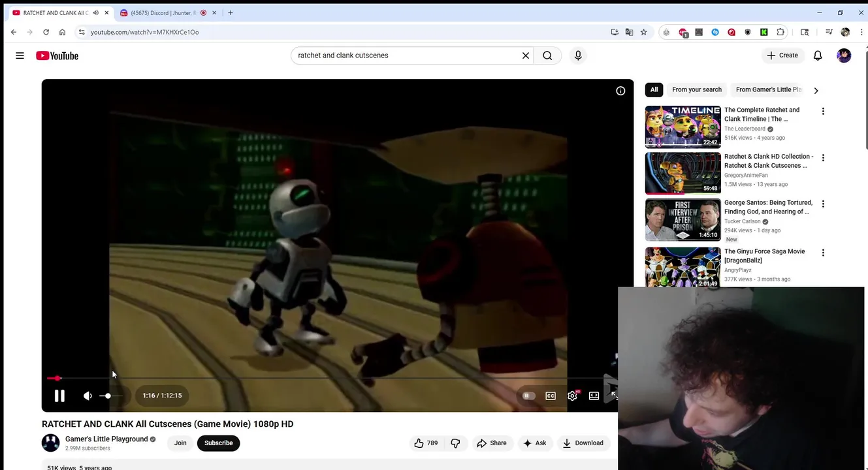Pause the video playback
This screenshot has height=470, width=868.
pyautogui.click(x=59, y=396)
